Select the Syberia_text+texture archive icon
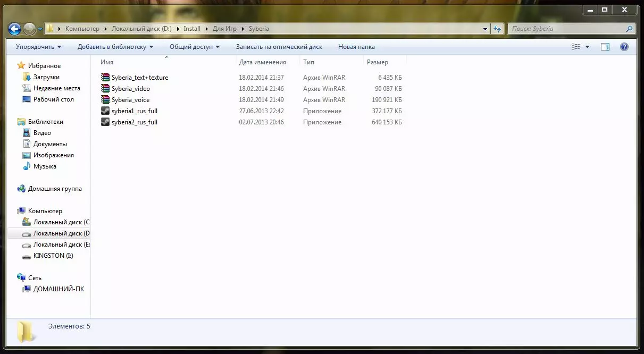644x354 pixels. 105,78
